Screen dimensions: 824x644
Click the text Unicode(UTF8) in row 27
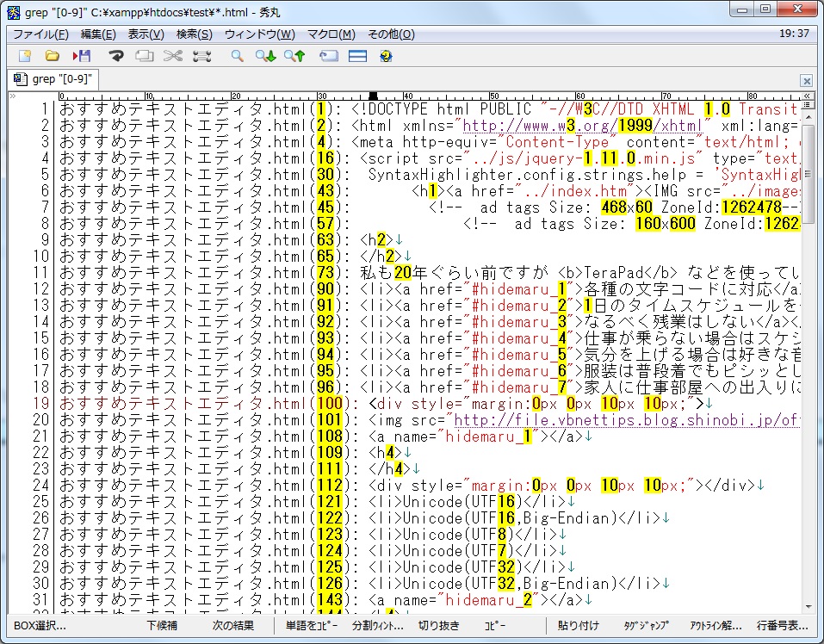pos(459,535)
